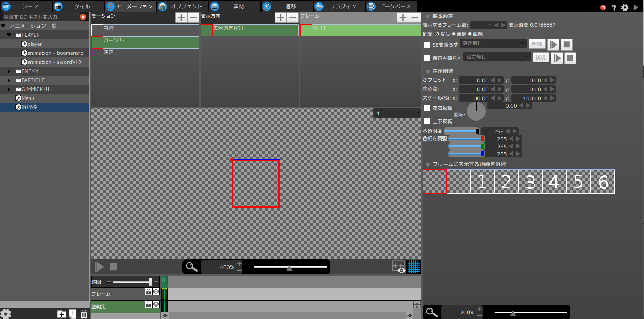Click the undo icon in top-right bar
This screenshot has width=644, height=319.
pyautogui.click(x=603, y=7)
